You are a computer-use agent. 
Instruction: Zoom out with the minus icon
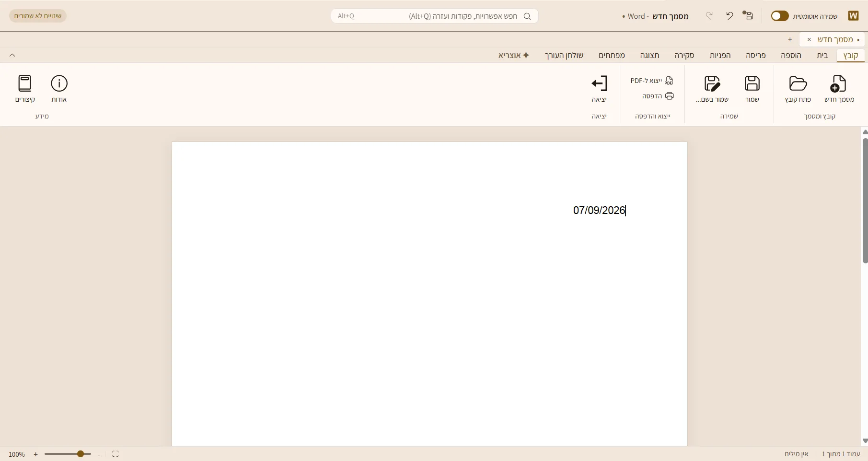coord(99,454)
